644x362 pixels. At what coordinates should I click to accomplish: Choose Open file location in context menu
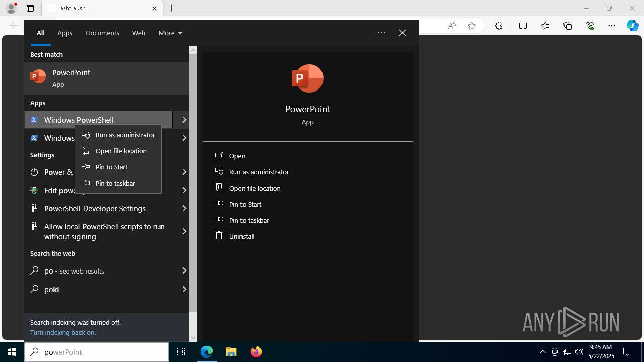[118, 151]
